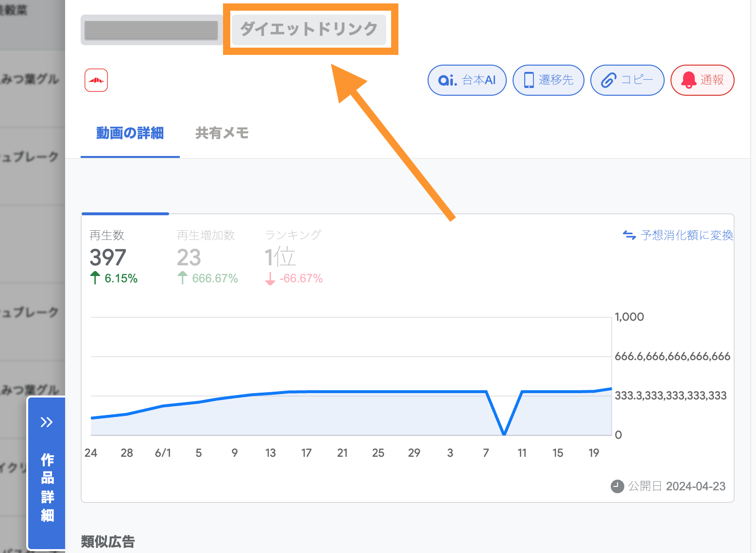Click the swap arrows icon for 予想消化額
The image size is (756, 553).
[x=629, y=235]
